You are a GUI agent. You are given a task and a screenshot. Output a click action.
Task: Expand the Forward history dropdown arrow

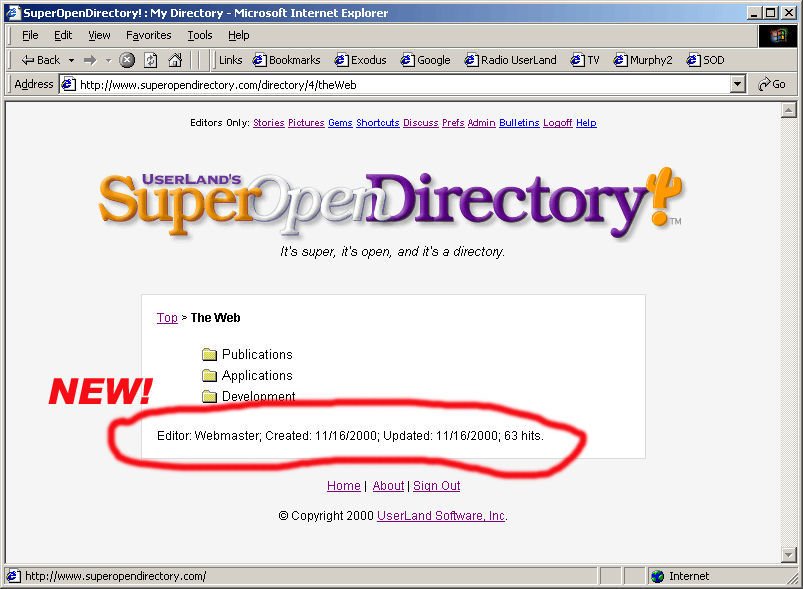pos(108,60)
